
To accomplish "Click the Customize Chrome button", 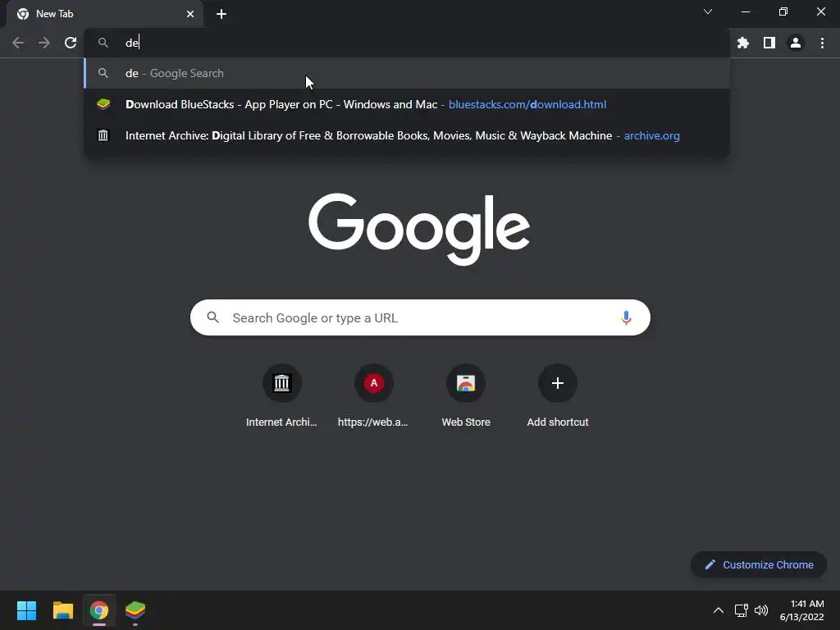I will 759,564.
